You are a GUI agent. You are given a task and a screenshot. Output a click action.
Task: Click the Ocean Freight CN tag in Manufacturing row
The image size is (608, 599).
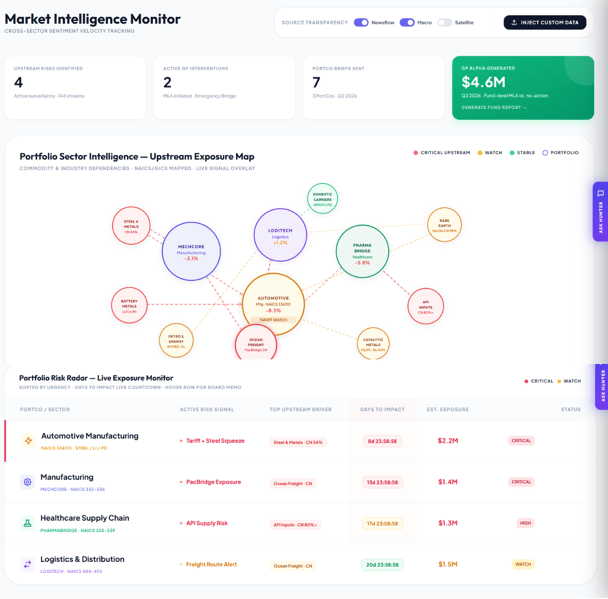point(293,483)
